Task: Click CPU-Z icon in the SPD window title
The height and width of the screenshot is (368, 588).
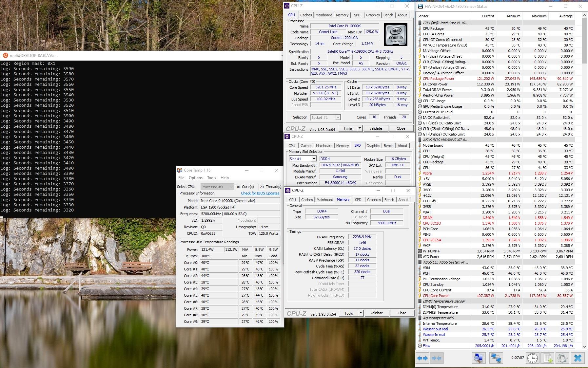Action: coord(287,137)
